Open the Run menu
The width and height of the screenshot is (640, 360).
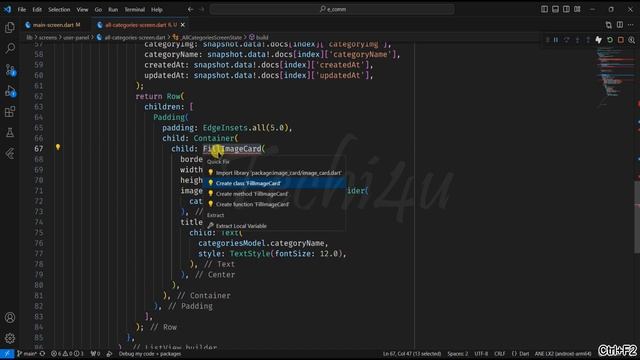(x=113, y=9)
